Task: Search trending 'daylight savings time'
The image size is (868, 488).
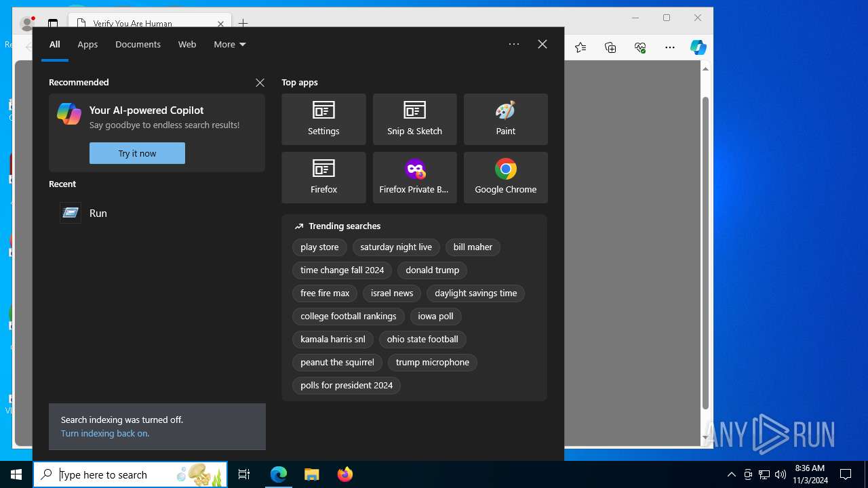Action: pos(475,293)
